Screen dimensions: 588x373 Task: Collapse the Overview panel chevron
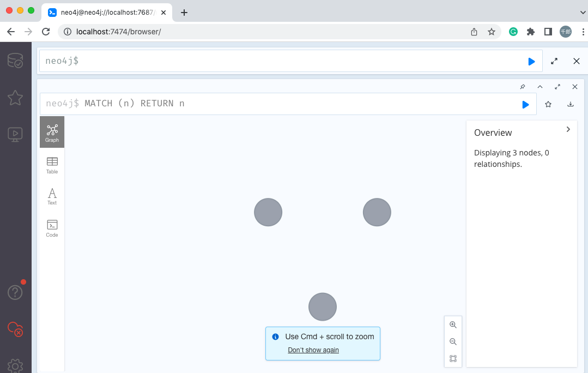[568, 129]
